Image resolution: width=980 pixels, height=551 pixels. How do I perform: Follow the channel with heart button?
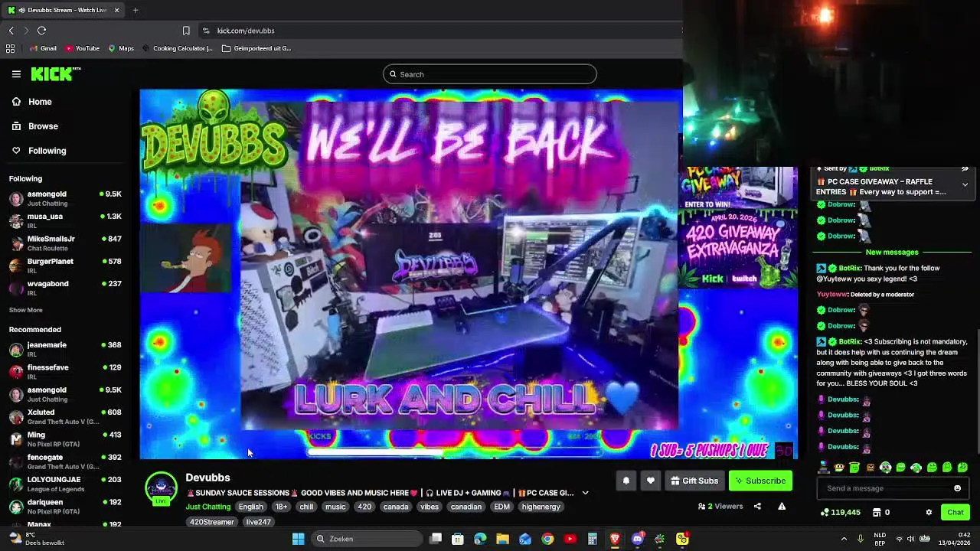650,481
